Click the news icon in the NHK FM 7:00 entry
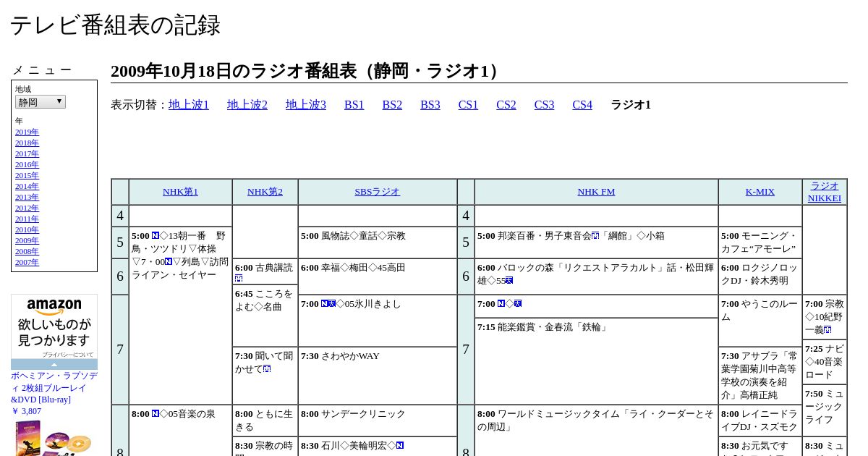Screen dimensions: 868x456 tap(501, 304)
